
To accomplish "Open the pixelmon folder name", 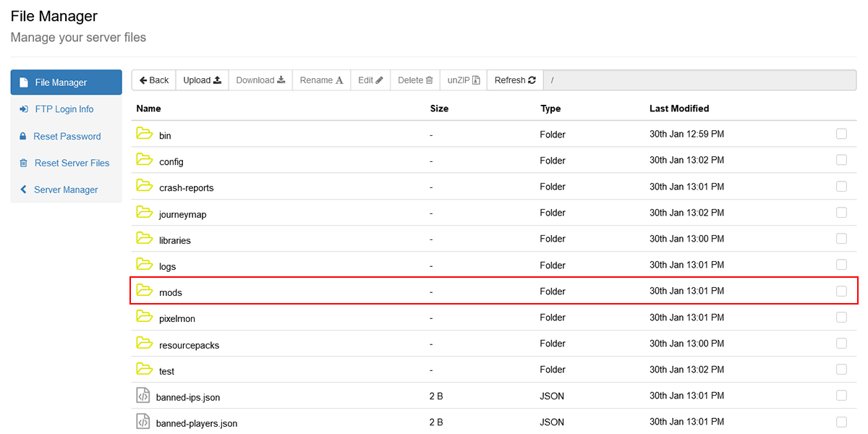I will coord(177,318).
